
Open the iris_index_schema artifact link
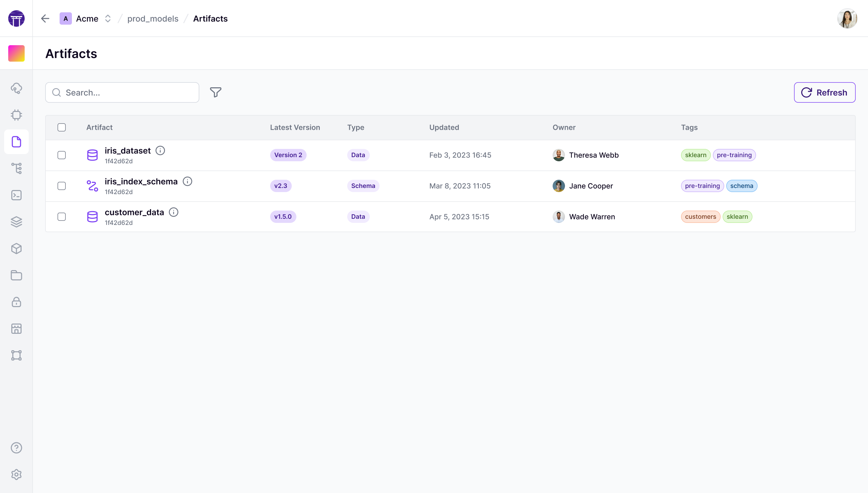(x=141, y=181)
